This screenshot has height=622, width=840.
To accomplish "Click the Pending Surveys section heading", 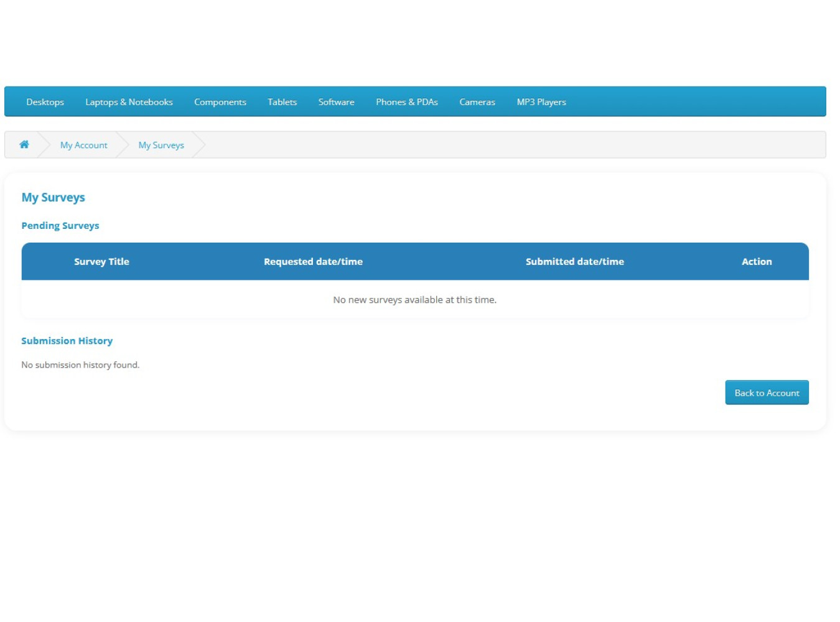I will pos(60,226).
